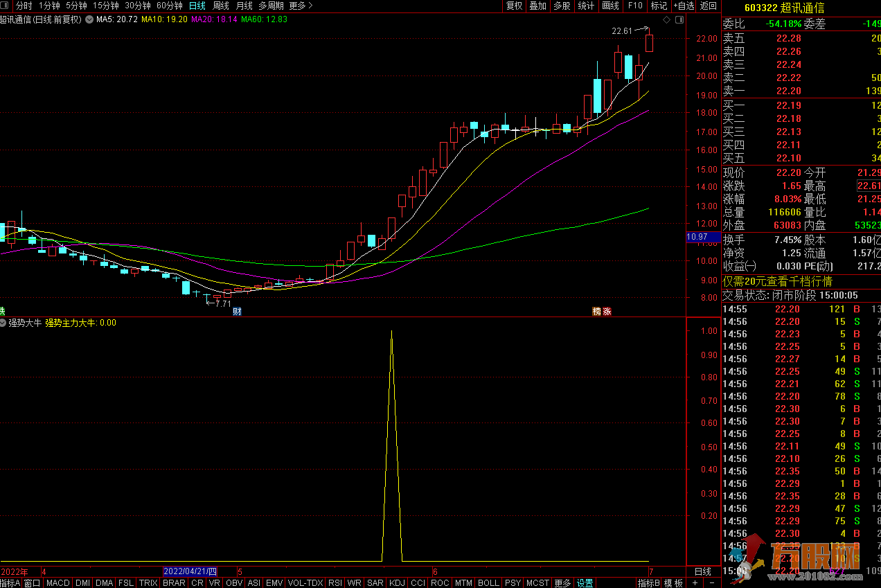Open the 模板 template menu
Screen dimensions: 881x588
click(674, 583)
